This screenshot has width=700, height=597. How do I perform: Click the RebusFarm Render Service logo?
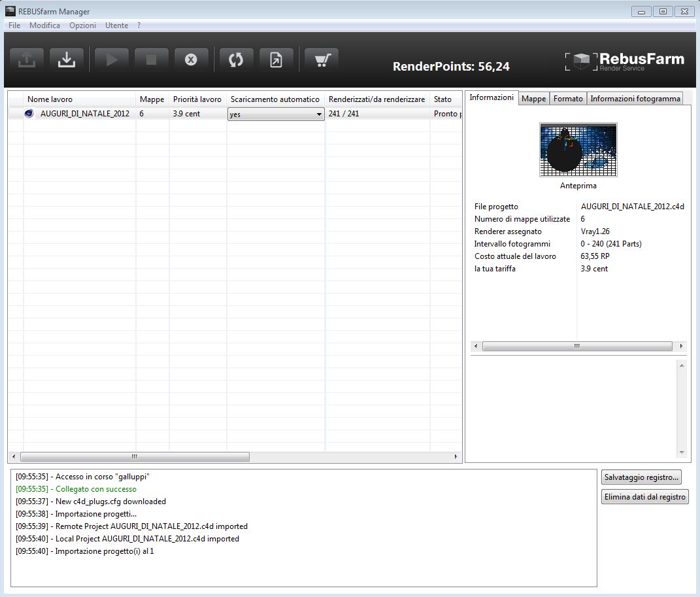click(x=625, y=61)
